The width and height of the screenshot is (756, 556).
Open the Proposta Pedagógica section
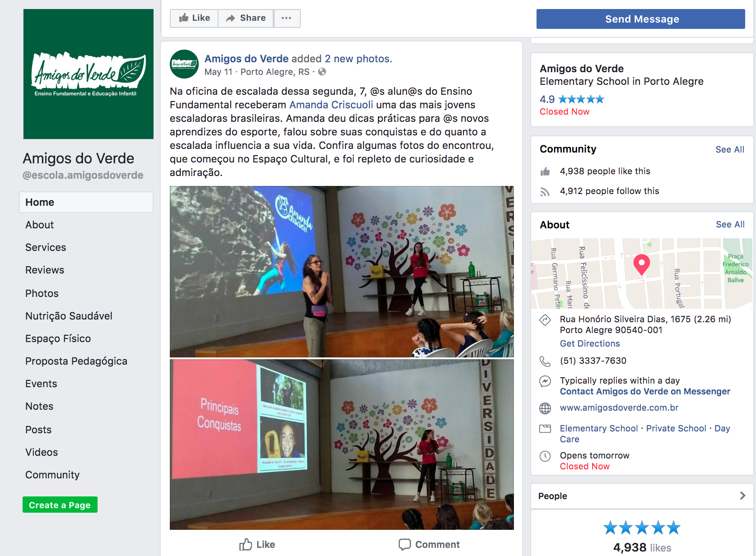(x=76, y=361)
